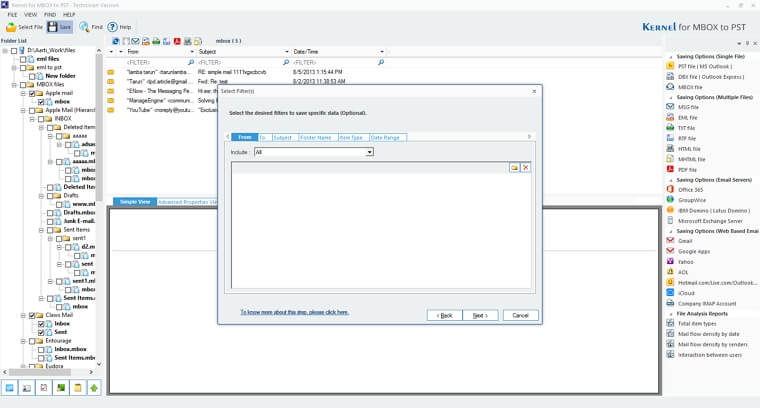Image resolution: width=760 pixels, height=408 pixels.
Task: Check the Junk E-mail item checkbox
Action: 50,221
